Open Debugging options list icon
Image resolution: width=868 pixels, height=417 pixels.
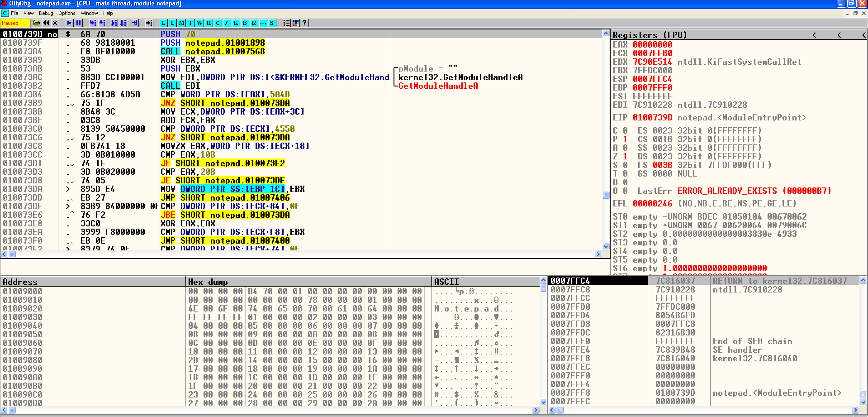click(x=286, y=23)
